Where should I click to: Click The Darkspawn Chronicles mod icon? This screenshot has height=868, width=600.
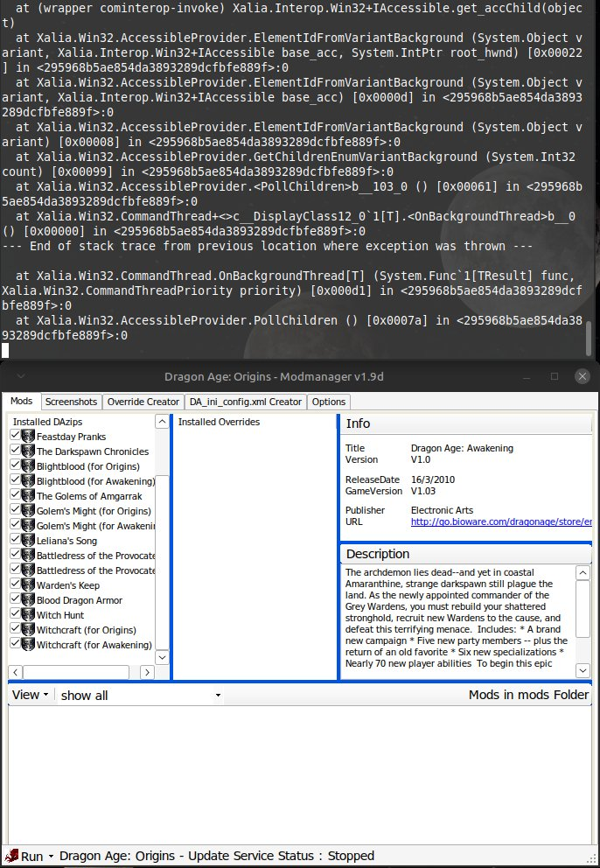(x=28, y=451)
